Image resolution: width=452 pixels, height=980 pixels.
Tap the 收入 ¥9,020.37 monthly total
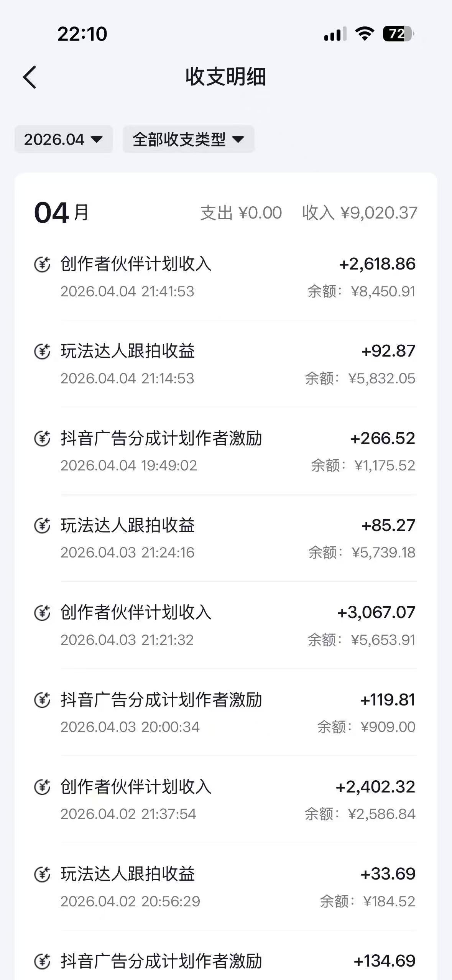pos(360,213)
